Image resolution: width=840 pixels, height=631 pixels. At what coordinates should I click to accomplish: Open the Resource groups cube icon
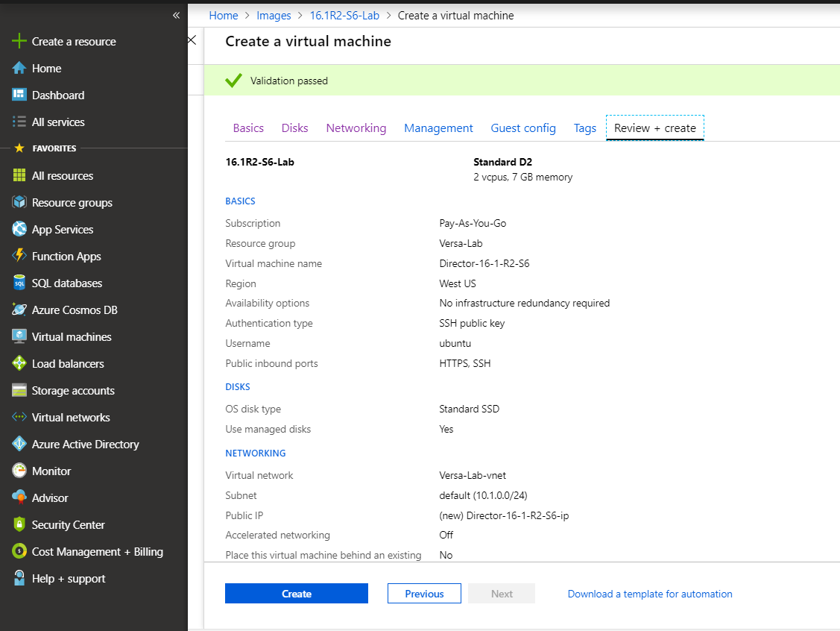tap(19, 202)
